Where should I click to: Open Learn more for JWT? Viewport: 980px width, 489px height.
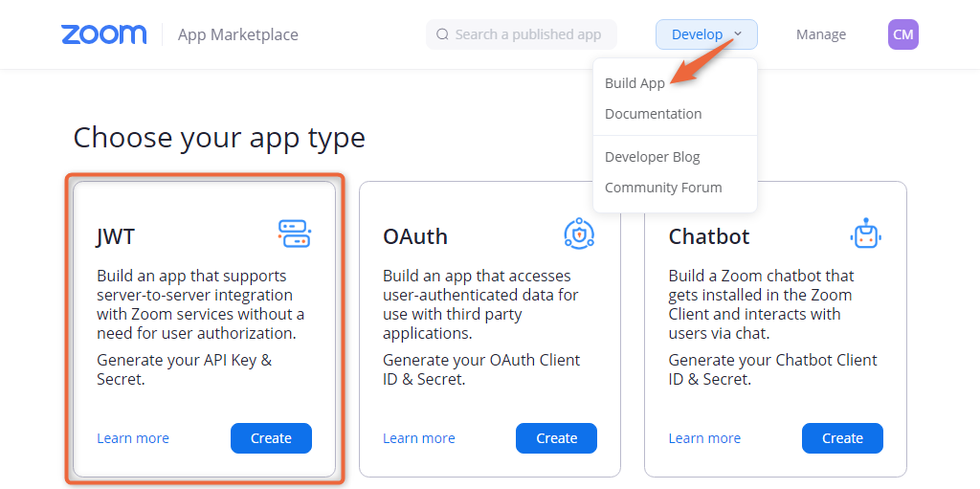[133, 438]
